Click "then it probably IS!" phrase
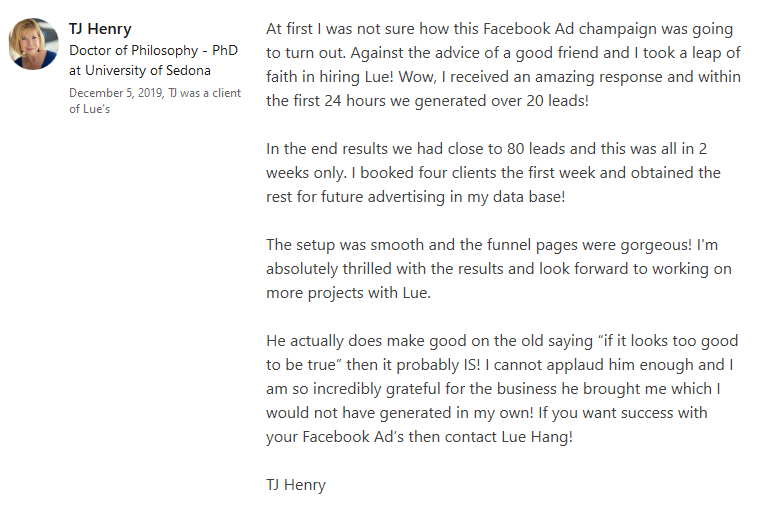The height and width of the screenshot is (531, 764). [413, 365]
